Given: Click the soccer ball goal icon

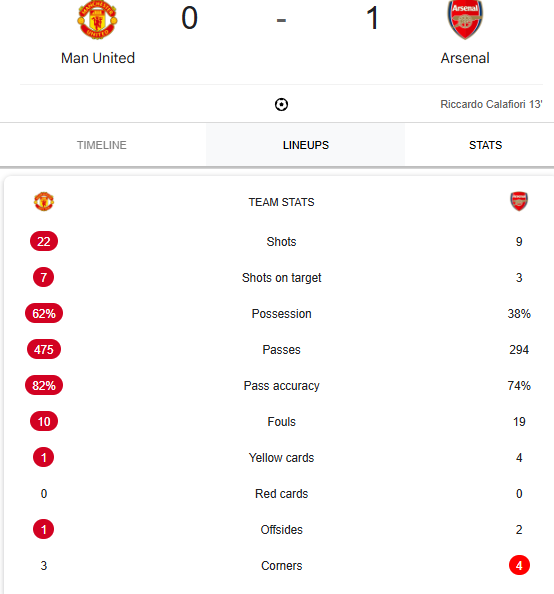Looking at the screenshot, I should tap(281, 105).
